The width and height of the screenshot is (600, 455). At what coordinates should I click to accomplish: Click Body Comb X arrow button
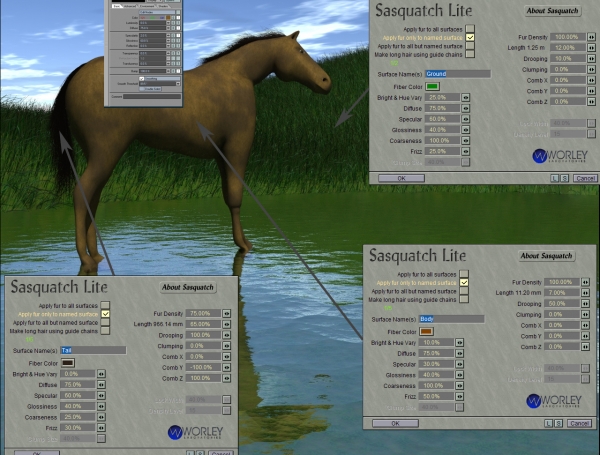click(x=585, y=325)
